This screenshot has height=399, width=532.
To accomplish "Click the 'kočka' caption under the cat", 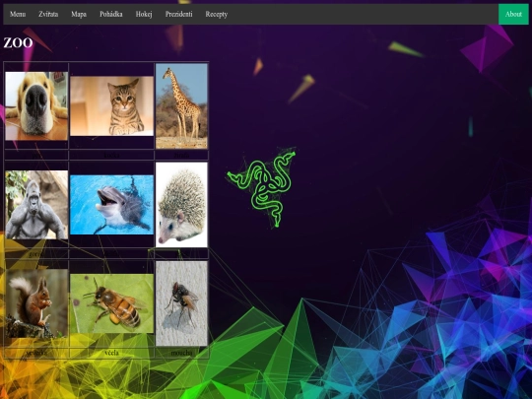I will click(111, 156).
